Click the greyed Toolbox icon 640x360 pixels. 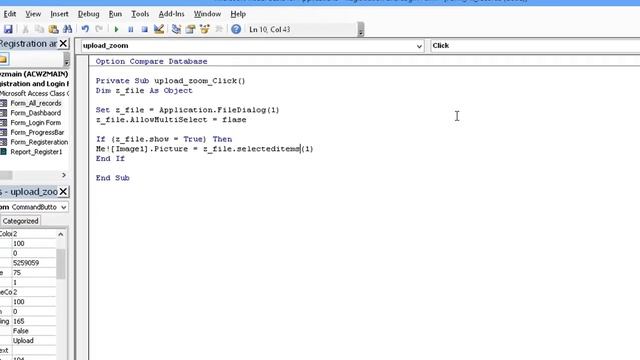click(219, 29)
